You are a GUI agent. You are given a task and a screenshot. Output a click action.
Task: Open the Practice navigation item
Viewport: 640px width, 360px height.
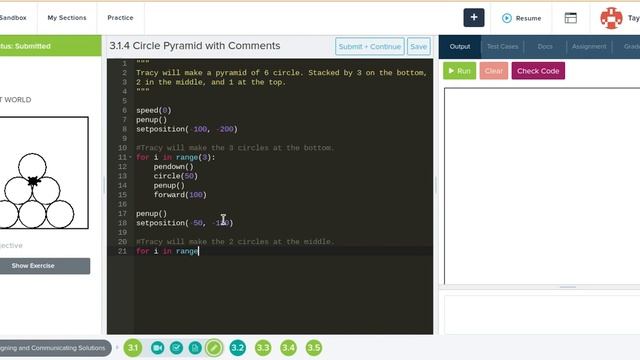(120, 18)
